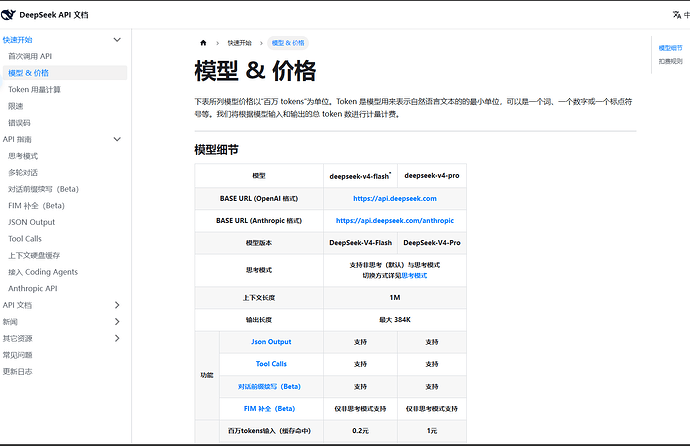
Task: Click 快速开始 breadcrumb item
Action: pyautogui.click(x=239, y=43)
